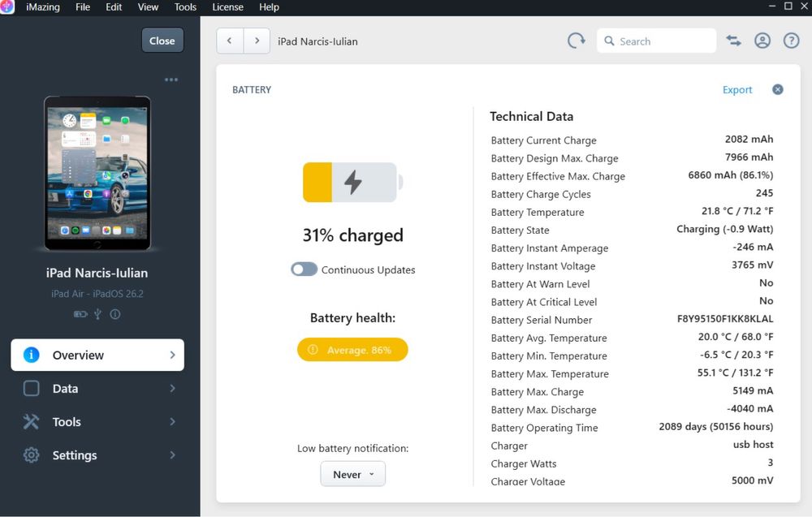Click the three-dots options above the iPad
This screenshot has height=517, width=812.
(x=171, y=80)
